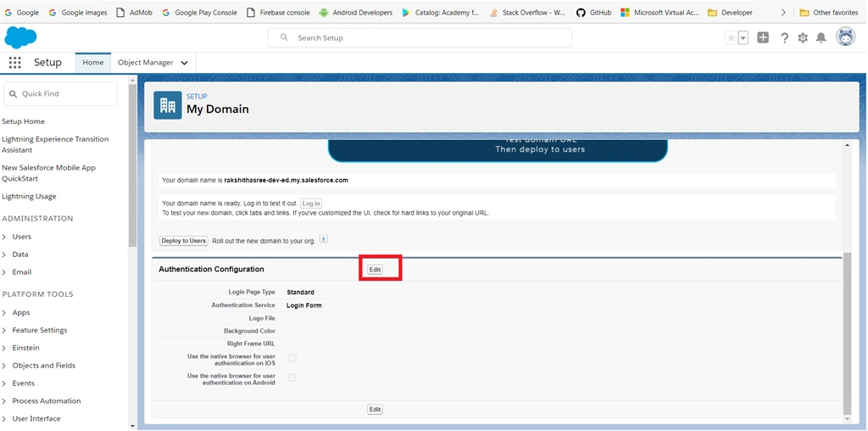Open the Developer bookmarks folder
Image resolution: width=868 pixels, height=431 pixels.
coord(730,12)
